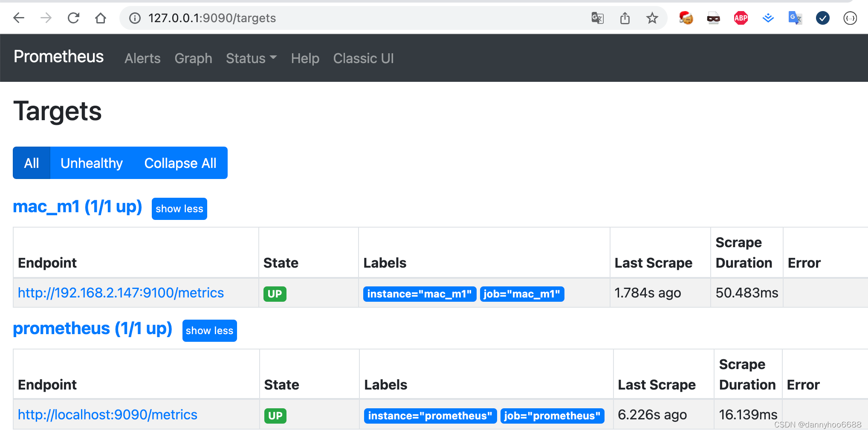This screenshot has width=868, height=433.
Task: Click the Collapse All button
Action: [x=180, y=163]
